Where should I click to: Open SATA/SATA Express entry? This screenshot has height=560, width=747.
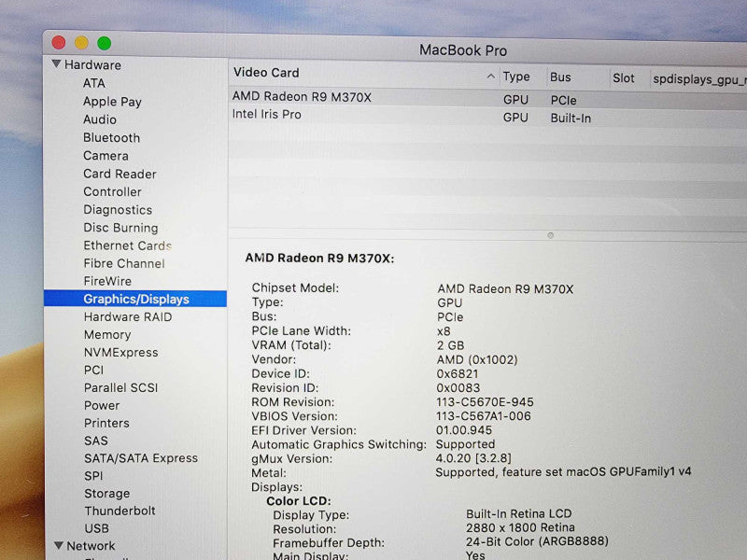[x=141, y=458]
